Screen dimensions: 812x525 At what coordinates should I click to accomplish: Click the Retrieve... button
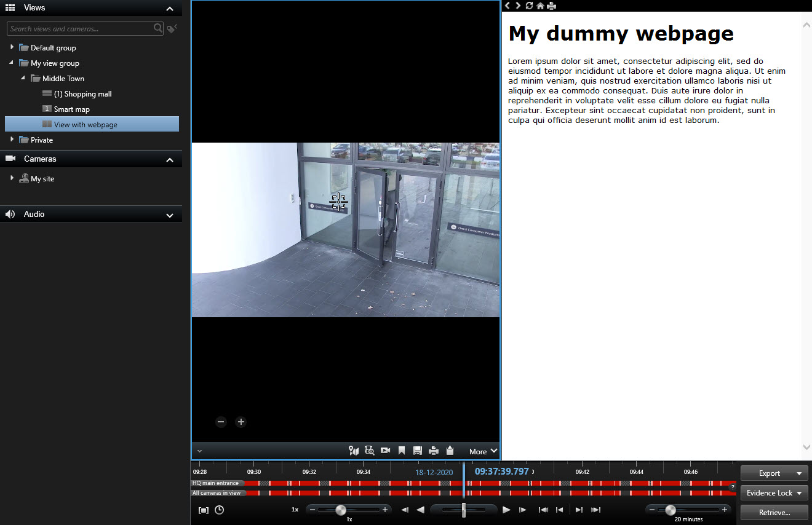(774, 512)
